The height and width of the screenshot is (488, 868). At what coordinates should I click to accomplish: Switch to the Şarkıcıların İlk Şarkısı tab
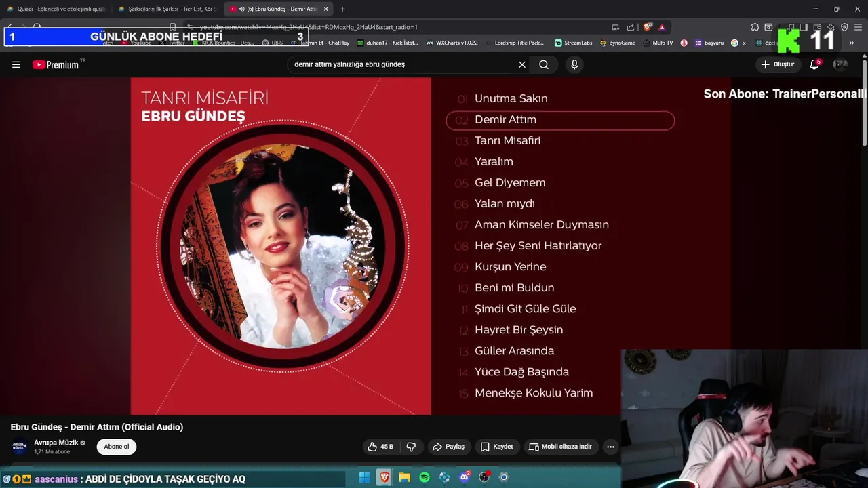[167, 9]
